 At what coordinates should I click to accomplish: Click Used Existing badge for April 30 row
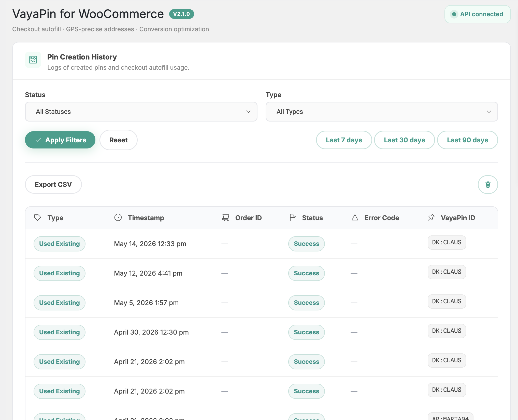coord(60,332)
